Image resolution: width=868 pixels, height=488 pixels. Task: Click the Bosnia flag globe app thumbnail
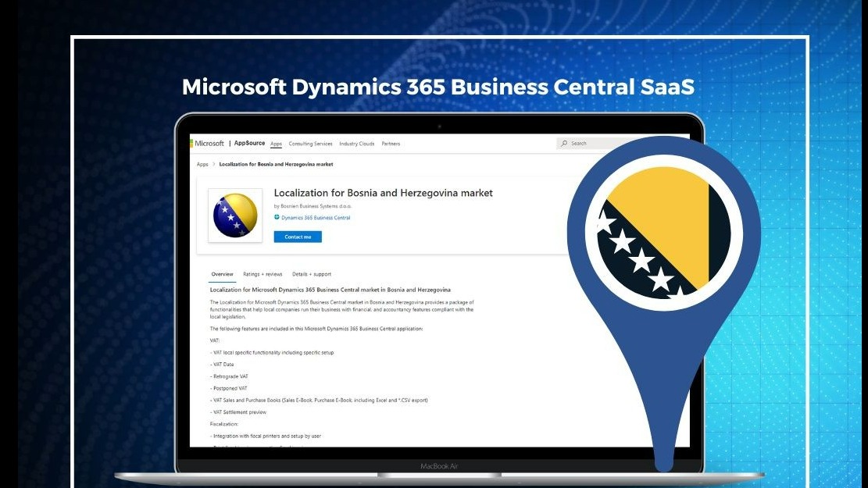point(235,216)
